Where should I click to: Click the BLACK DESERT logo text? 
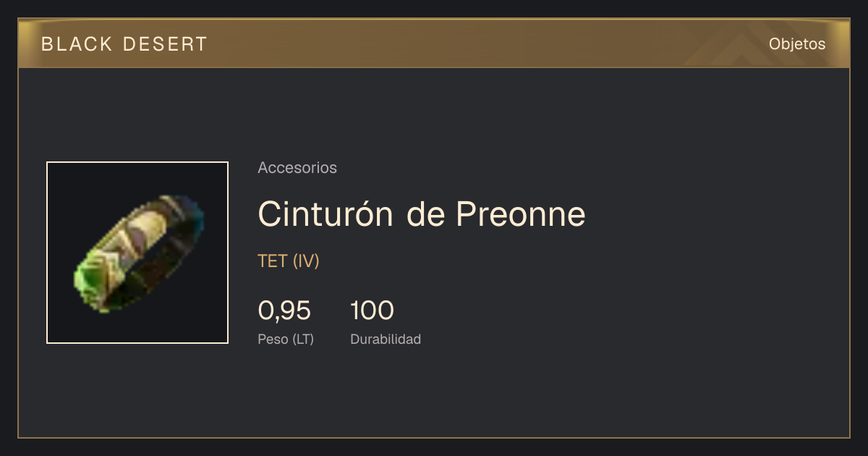pos(124,44)
